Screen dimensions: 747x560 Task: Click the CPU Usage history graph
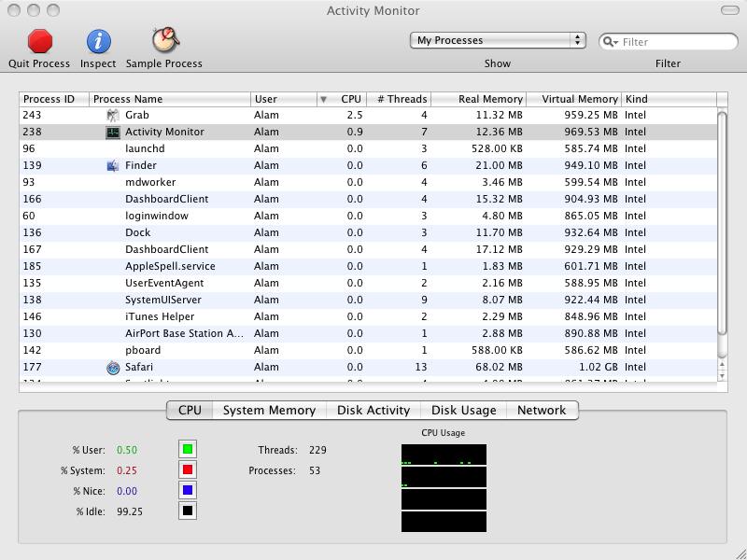(444, 488)
